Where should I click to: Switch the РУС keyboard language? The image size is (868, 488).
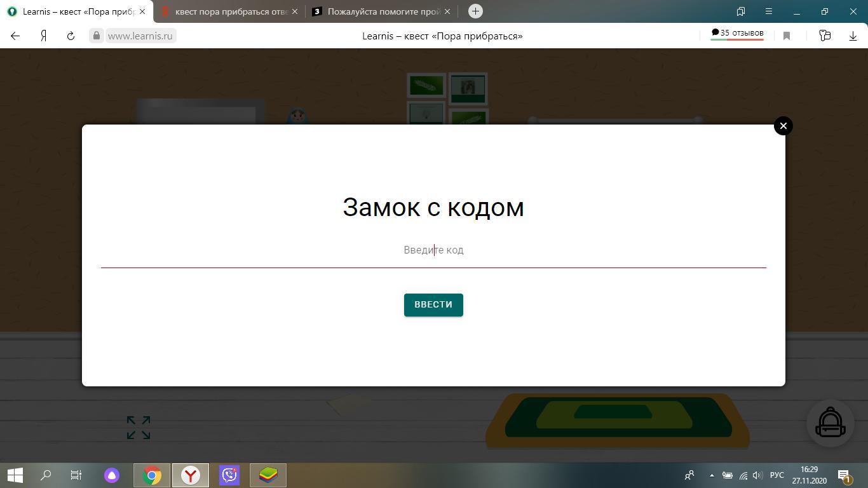776,475
